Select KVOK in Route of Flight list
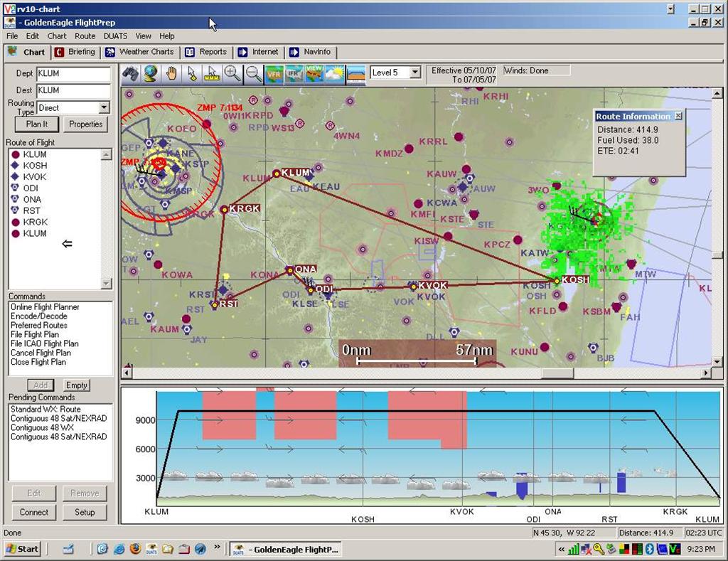The height and width of the screenshot is (561, 728). [x=34, y=177]
